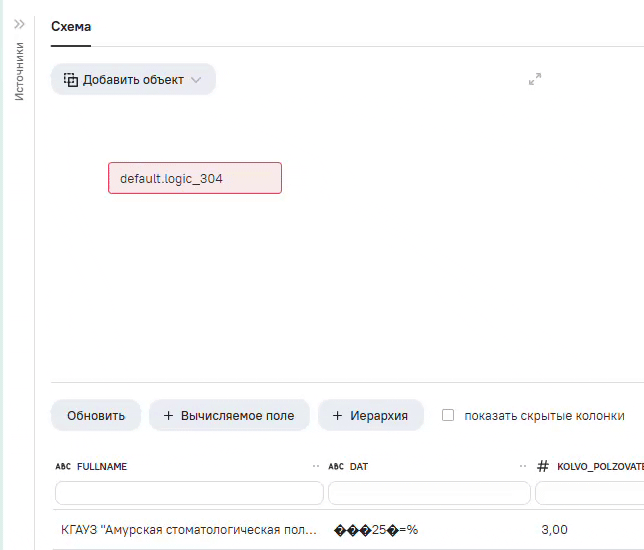Click the Обновить button
The height and width of the screenshot is (550, 644).
click(96, 415)
